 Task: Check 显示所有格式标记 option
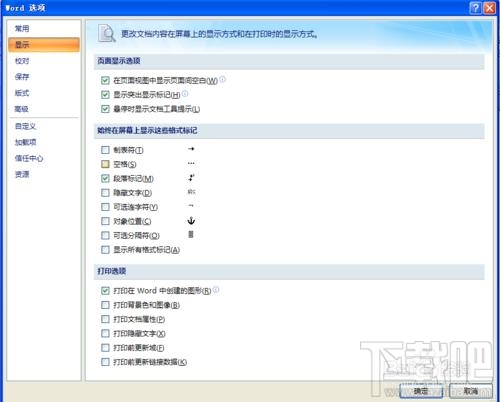point(105,250)
